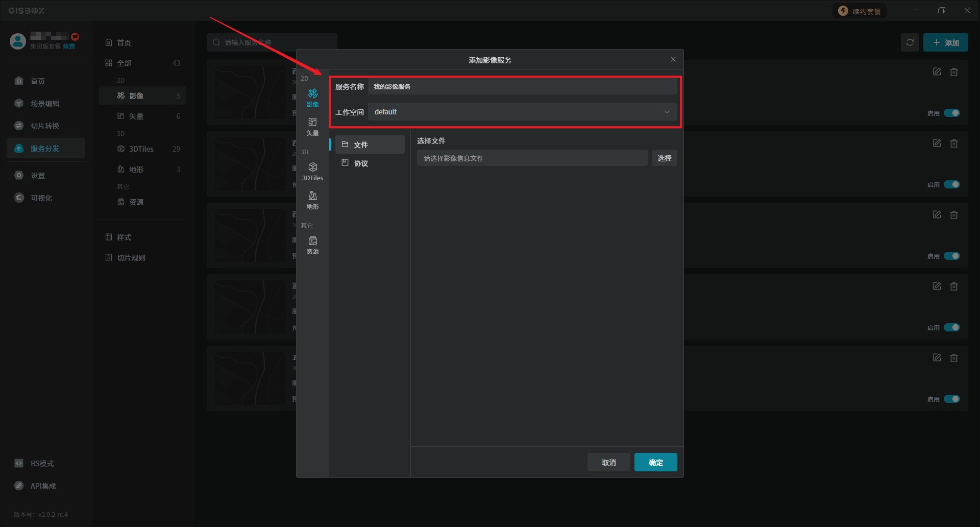
Task: Disable the third service's 启用 switch
Action: pos(951,256)
